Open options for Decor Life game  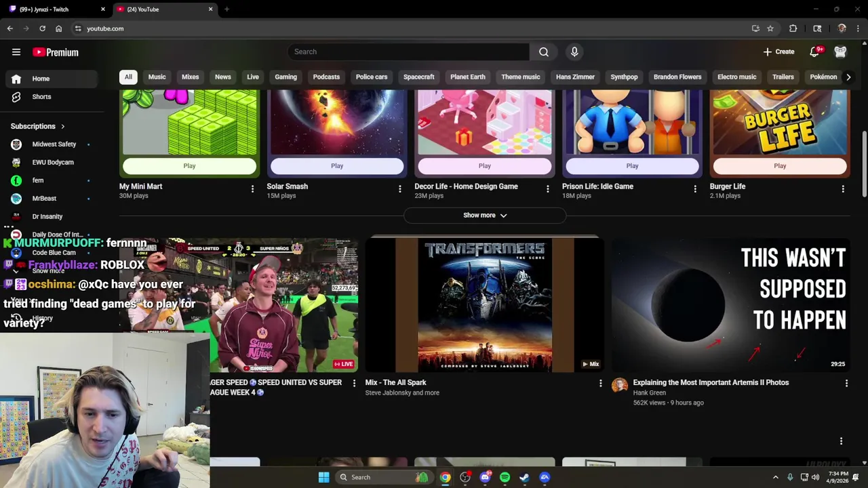547,189
